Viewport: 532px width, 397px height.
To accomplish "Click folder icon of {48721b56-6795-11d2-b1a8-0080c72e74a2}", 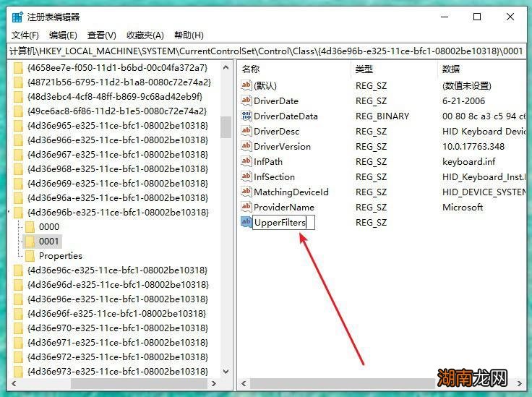I will point(18,82).
